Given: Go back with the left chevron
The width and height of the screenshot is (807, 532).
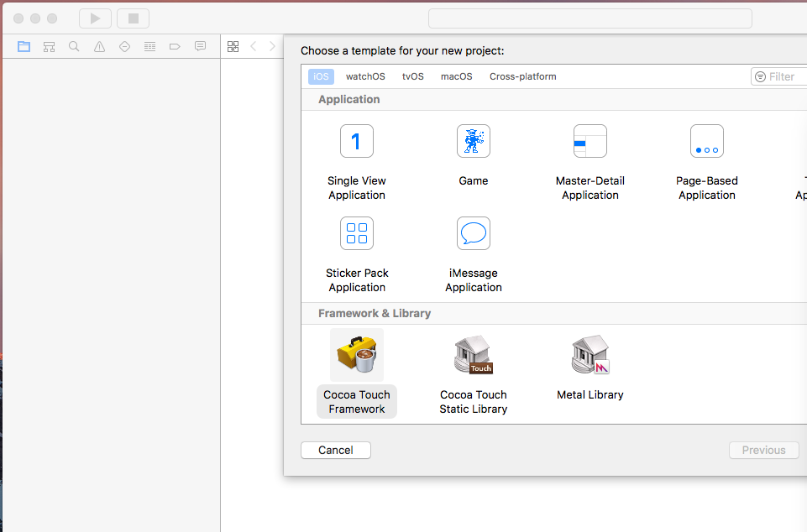Looking at the screenshot, I should 254,46.
